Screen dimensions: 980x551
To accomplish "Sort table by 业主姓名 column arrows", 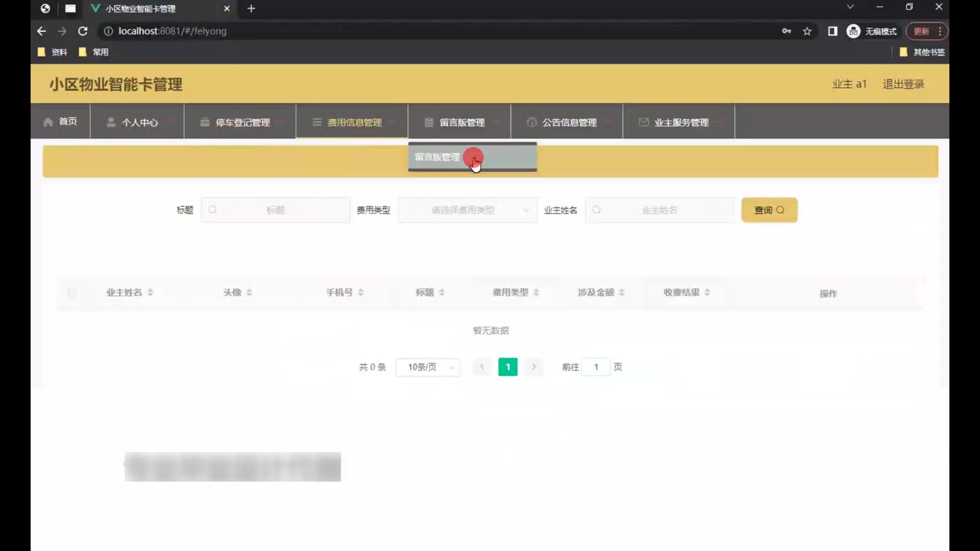I will [150, 292].
